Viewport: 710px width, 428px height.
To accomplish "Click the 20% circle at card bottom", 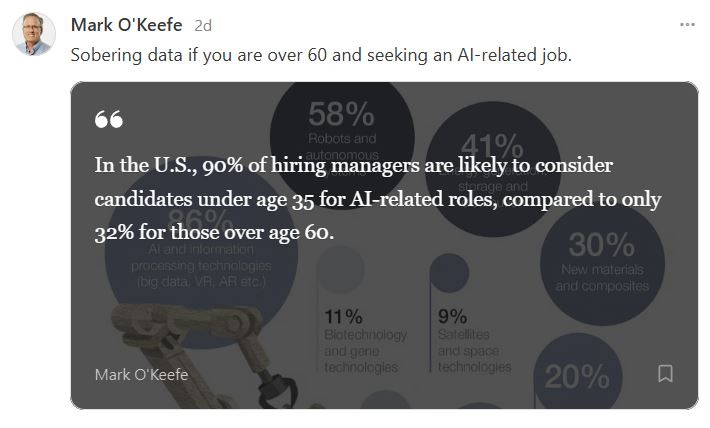I will click(578, 374).
